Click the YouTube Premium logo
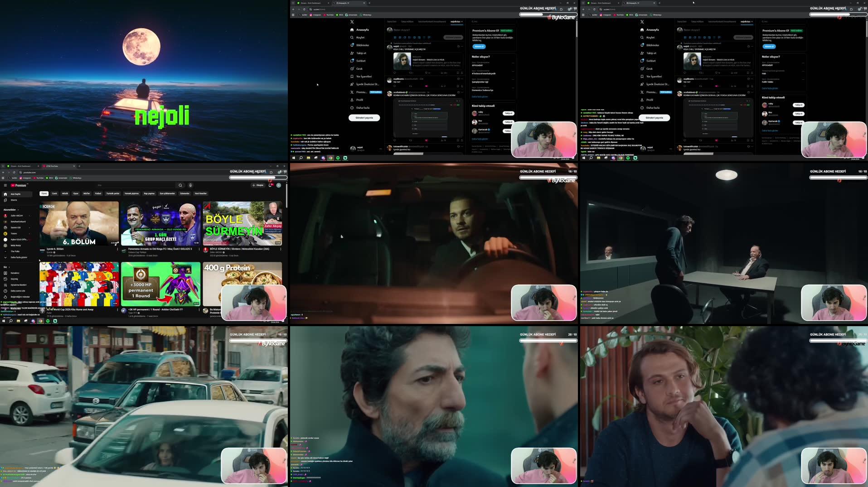868x487 pixels. pos(19,185)
